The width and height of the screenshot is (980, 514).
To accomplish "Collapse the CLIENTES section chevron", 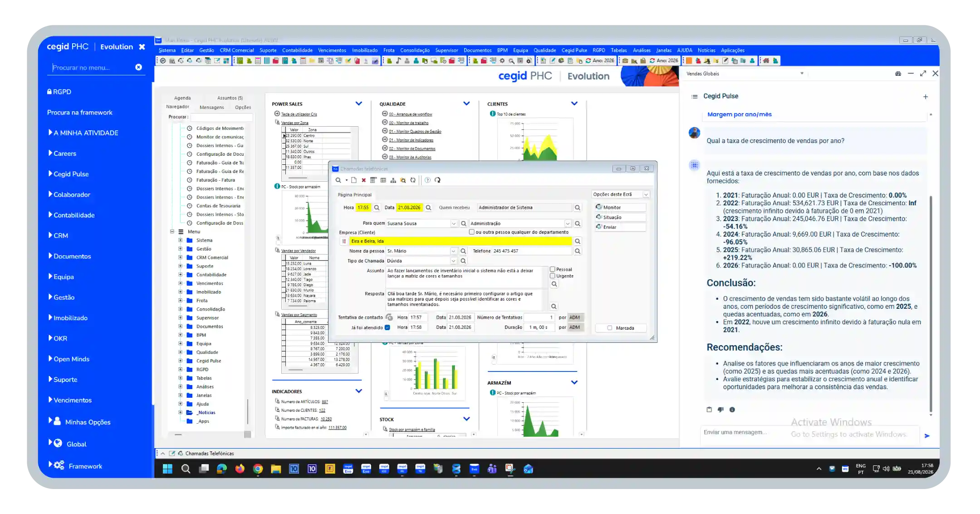I will tap(574, 104).
